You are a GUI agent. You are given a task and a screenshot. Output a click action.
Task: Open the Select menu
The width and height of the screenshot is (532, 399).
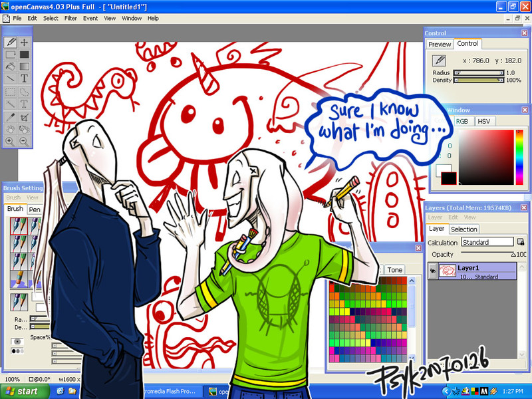(51, 19)
